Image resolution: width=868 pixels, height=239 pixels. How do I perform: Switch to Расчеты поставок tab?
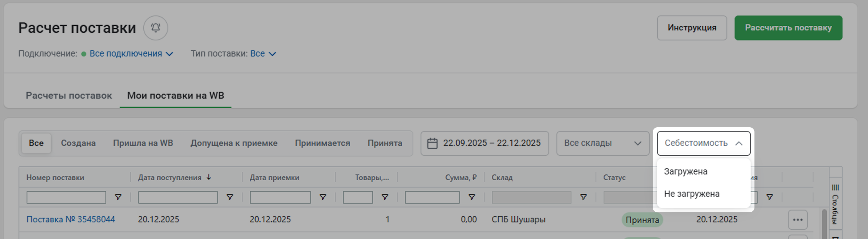[69, 96]
